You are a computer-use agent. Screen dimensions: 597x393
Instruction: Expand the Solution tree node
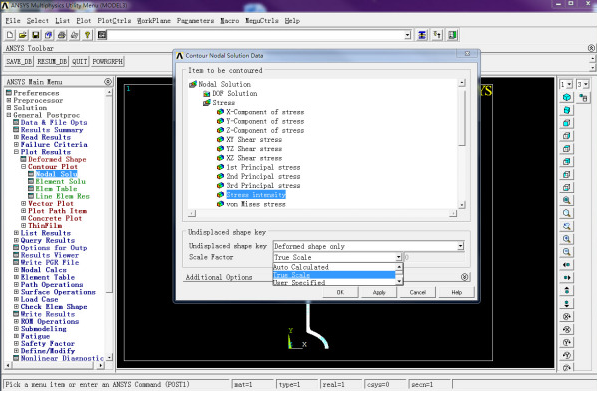tap(9, 107)
